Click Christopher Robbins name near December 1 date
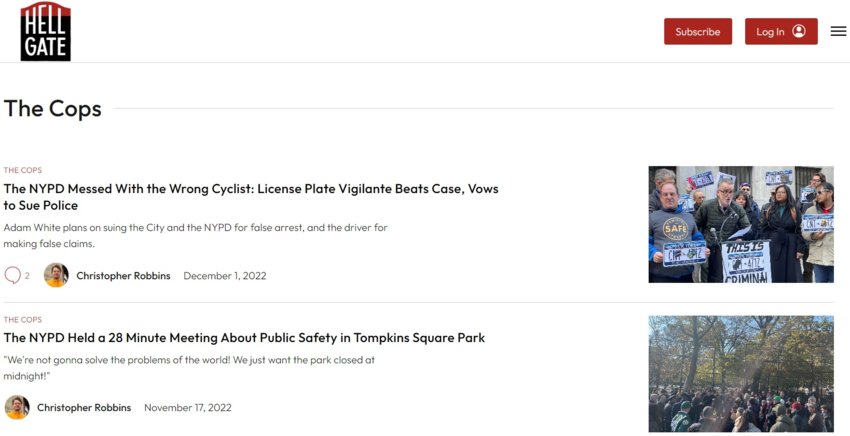The image size is (850, 436). [123, 275]
